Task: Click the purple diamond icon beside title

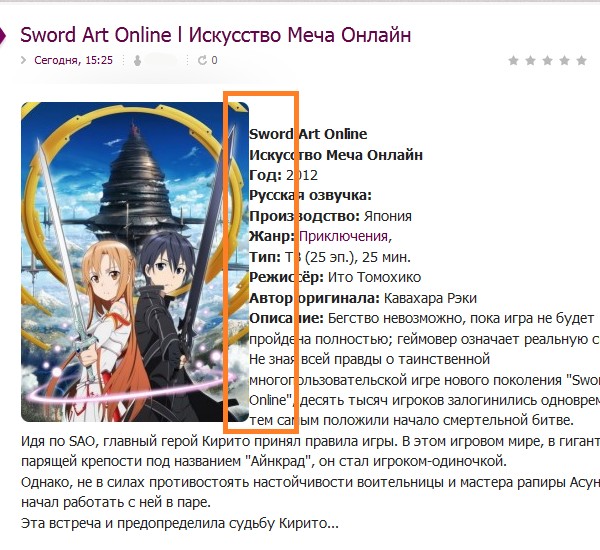Action: (3, 36)
